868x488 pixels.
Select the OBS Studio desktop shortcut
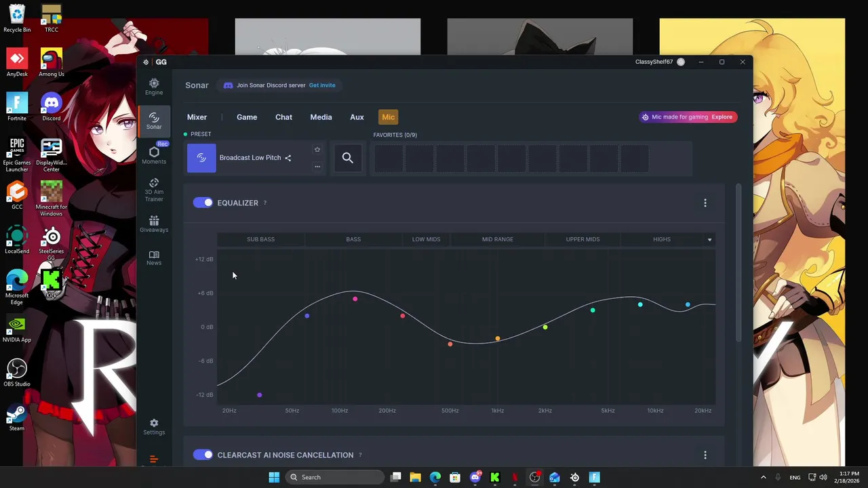[x=17, y=373]
